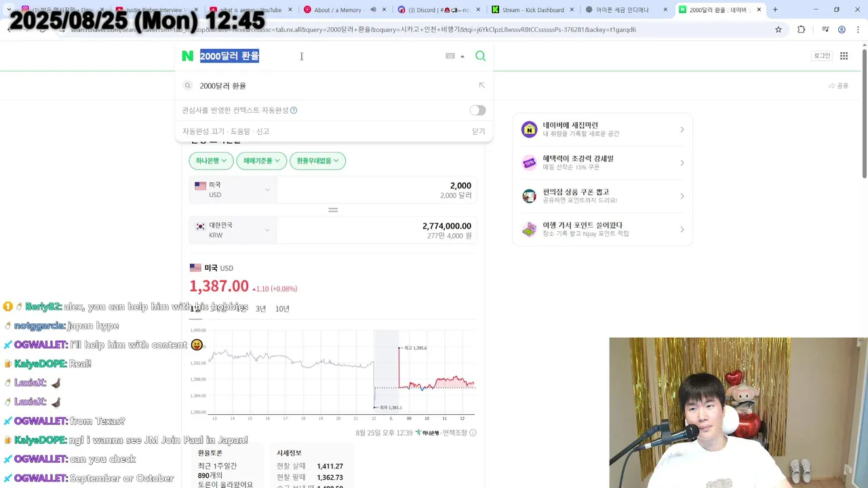Click the arrow icon beside the 2000달러 환율 suggestion

coord(481,85)
